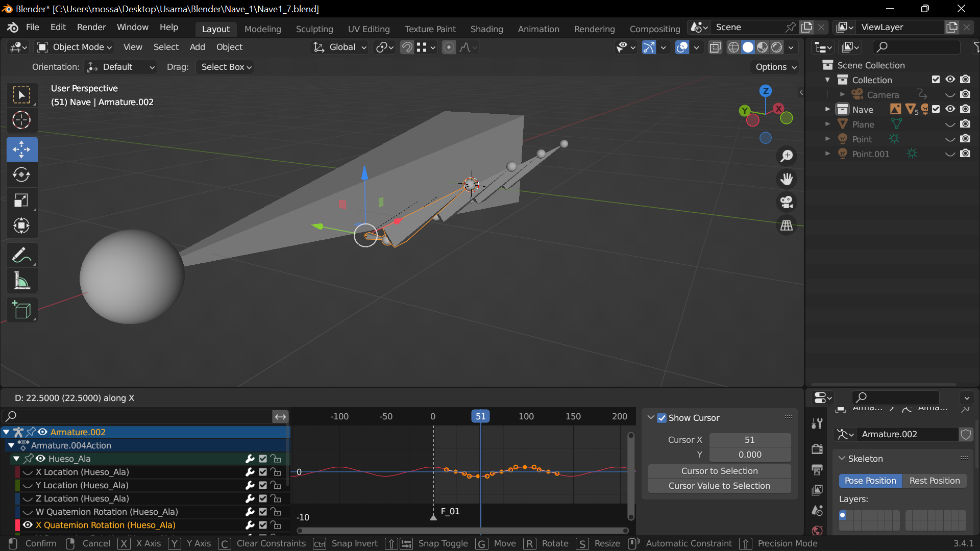Hide the Nave collection with eye icon

tap(950, 109)
